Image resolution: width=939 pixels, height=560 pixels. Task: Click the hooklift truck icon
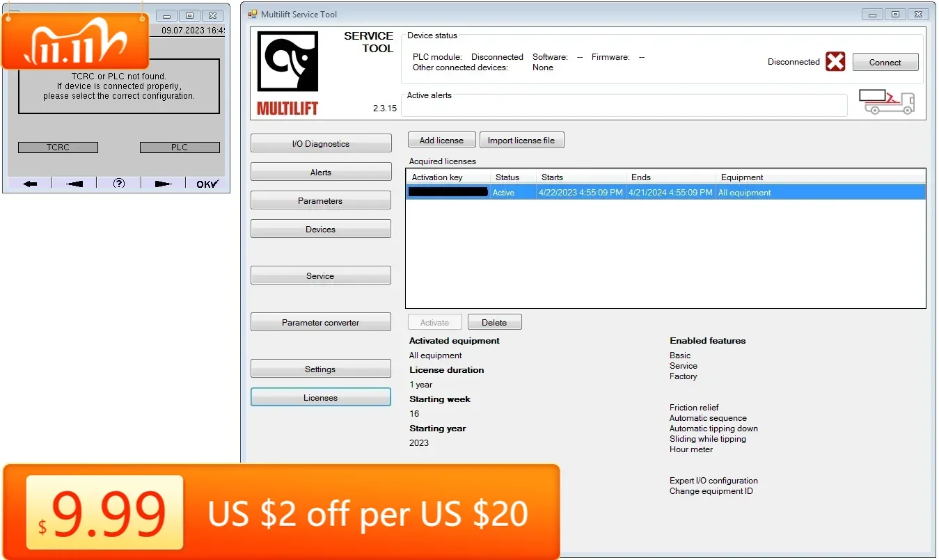click(886, 102)
